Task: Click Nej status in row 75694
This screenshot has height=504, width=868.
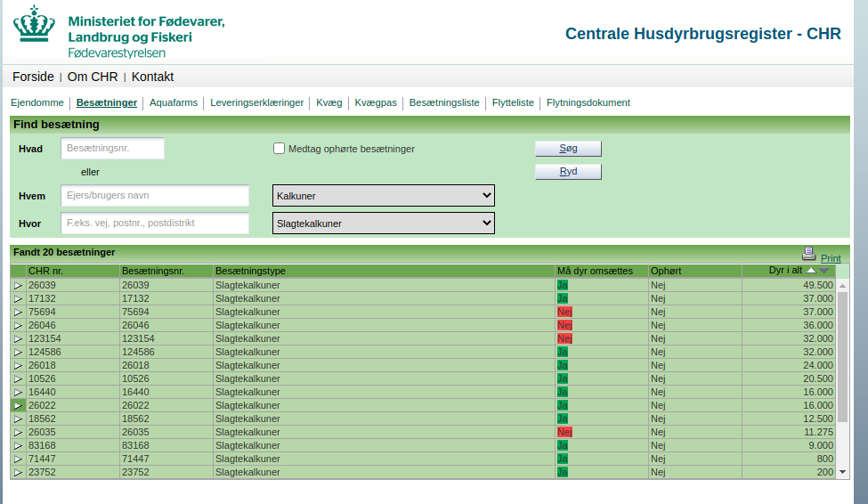Action: (x=564, y=312)
